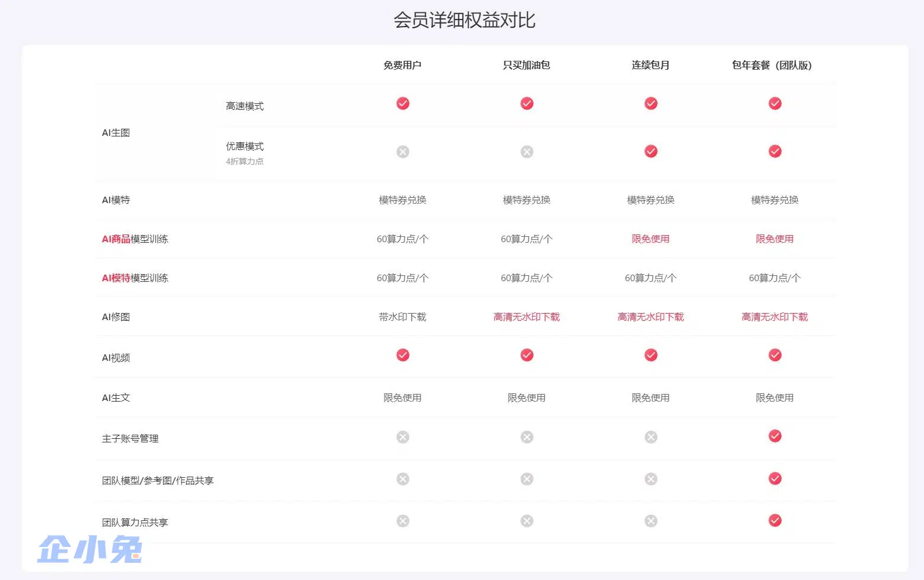Viewport: 924px width, 580px height.
Task: Click the 团队算力点共享 row label
Action: (x=135, y=523)
